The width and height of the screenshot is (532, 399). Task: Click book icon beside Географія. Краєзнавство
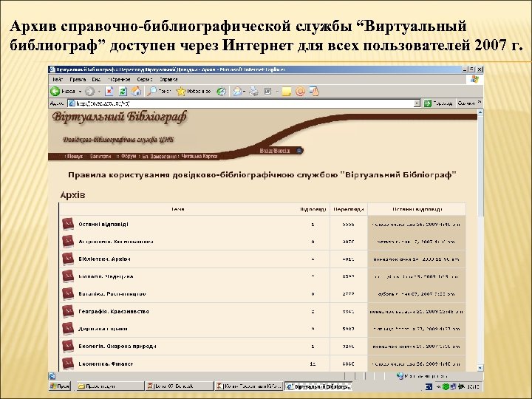tap(68, 311)
